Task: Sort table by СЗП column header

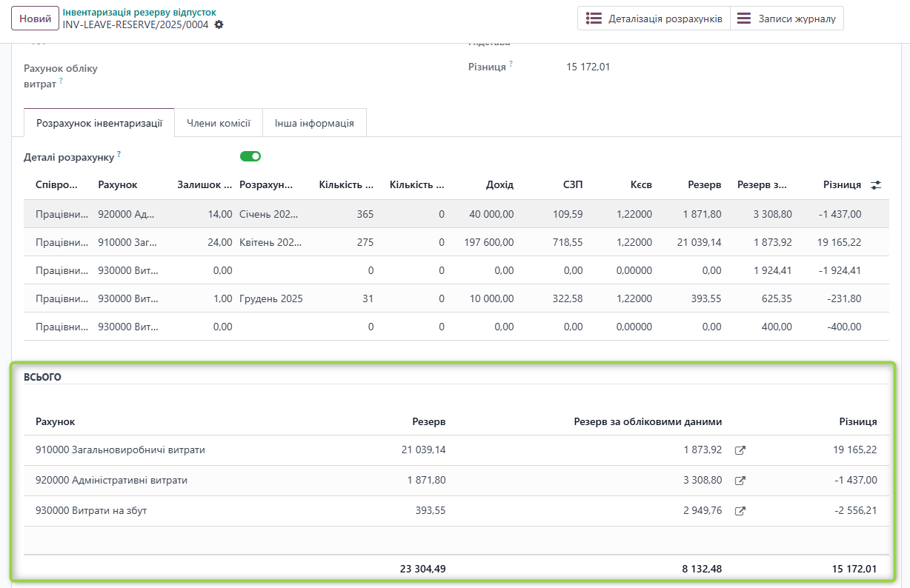Action: [573, 184]
